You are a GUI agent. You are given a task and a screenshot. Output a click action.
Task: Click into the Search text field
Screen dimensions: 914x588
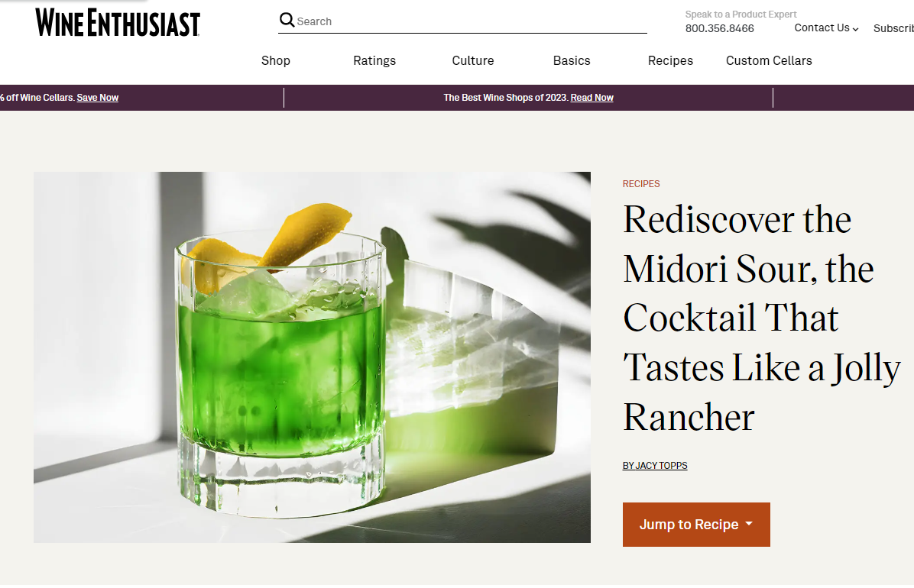(471, 21)
